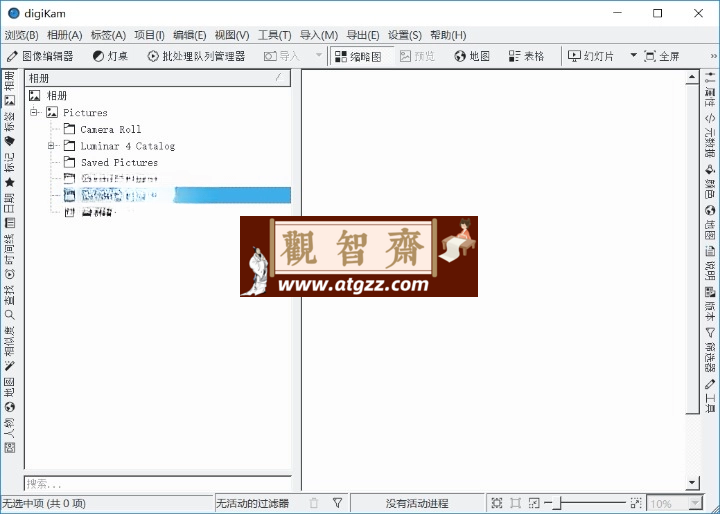The width and height of the screenshot is (720, 514).
Task: Open the 标签(A) tags menu
Action: tap(108, 35)
